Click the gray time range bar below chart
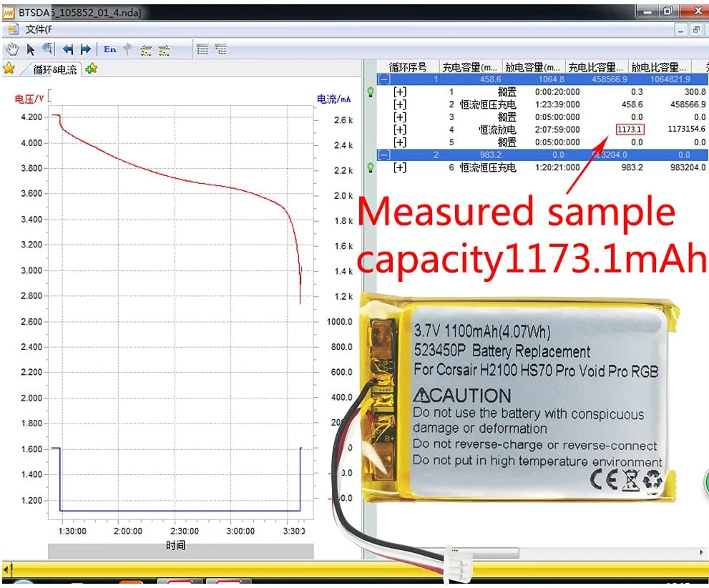 [181, 551]
